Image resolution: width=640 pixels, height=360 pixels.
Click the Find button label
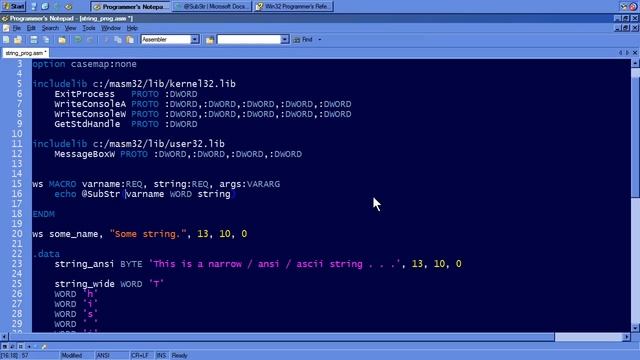coord(307,40)
